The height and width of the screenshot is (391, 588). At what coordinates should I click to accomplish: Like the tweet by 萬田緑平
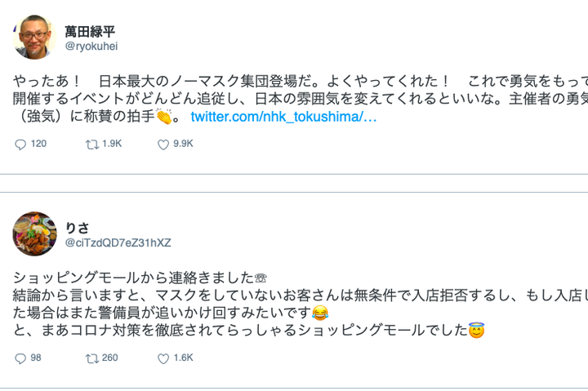click(x=163, y=144)
